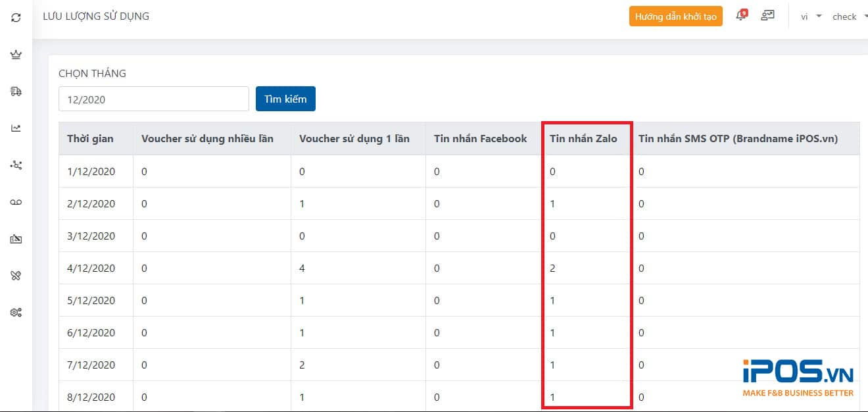Image resolution: width=868 pixels, height=412 pixels.
Task: Select the 4/12/2020 date cell
Action: tap(91, 269)
